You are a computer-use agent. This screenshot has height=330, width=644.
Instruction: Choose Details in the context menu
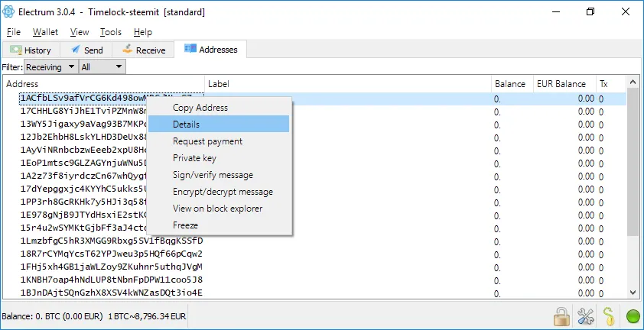219,125
